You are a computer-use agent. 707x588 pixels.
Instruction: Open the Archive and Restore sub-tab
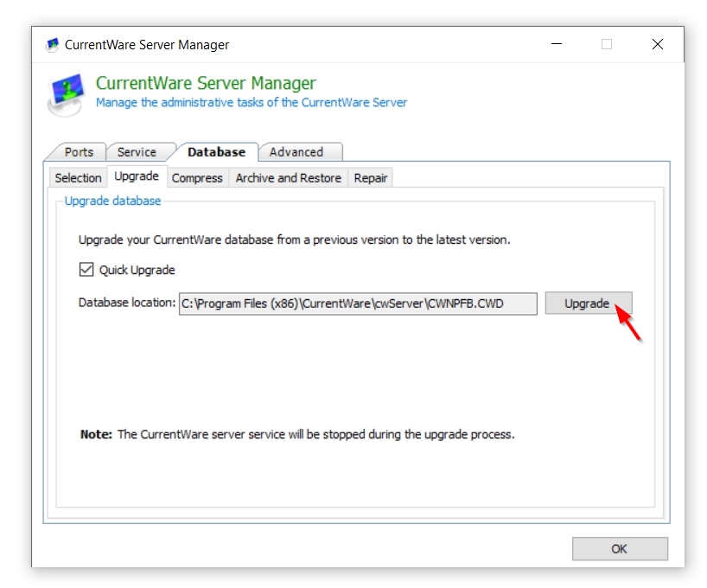click(288, 178)
